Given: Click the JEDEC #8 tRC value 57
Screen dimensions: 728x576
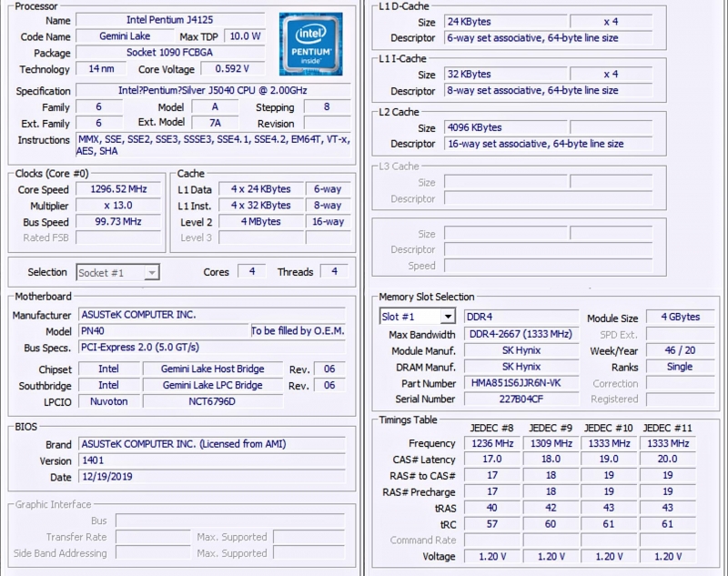Looking at the screenshot, I should [492, 524].
